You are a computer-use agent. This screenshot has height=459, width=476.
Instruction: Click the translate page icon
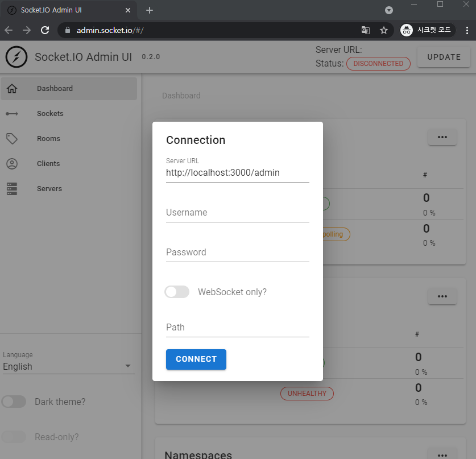(366, 30)
